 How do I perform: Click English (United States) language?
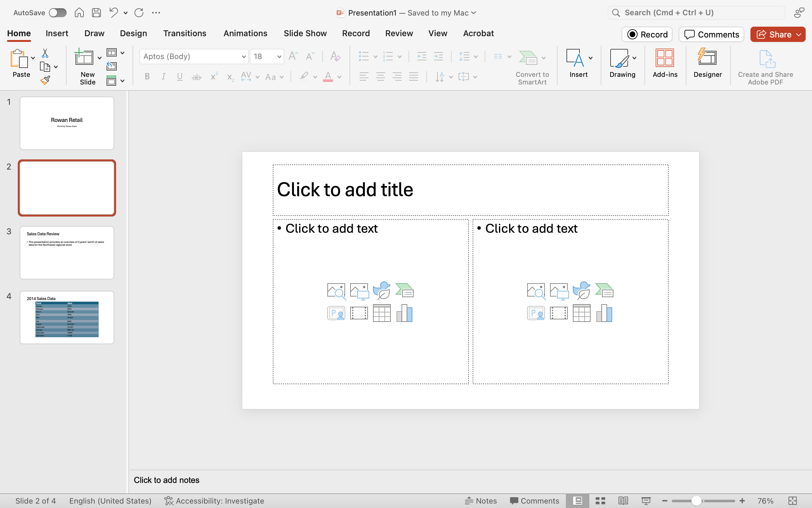pyautogui.click(x=110, y=501)
